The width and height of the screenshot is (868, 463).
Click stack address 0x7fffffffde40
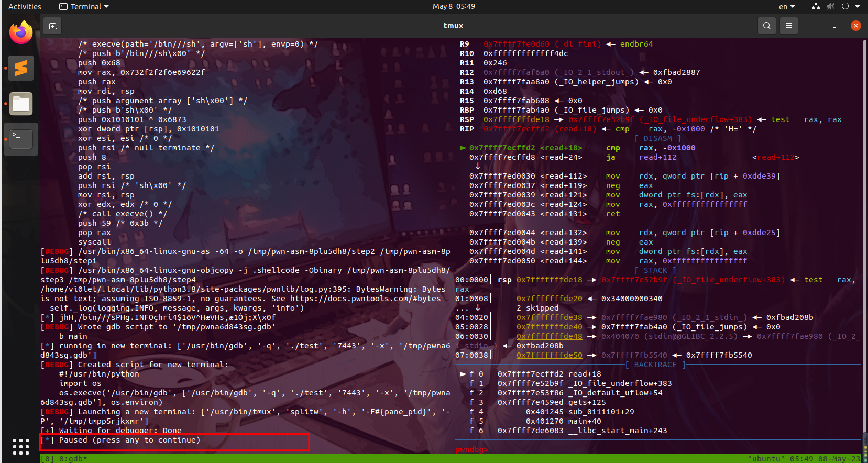point(549,327)
